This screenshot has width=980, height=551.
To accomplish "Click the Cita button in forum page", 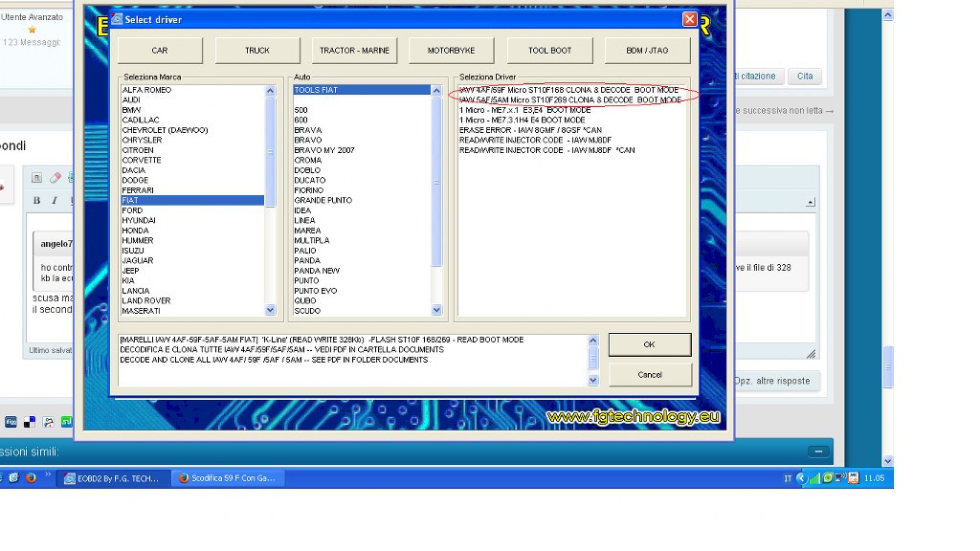I will pos(805,77).
